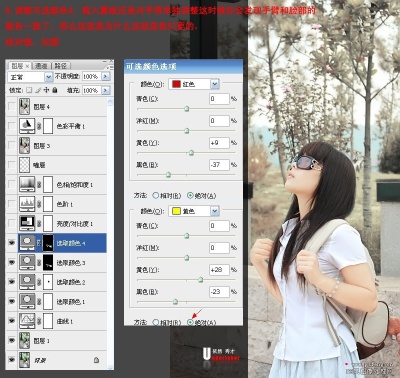
Task: Toggle visibility of the Background layer
Action: click(x=12, y=360)
